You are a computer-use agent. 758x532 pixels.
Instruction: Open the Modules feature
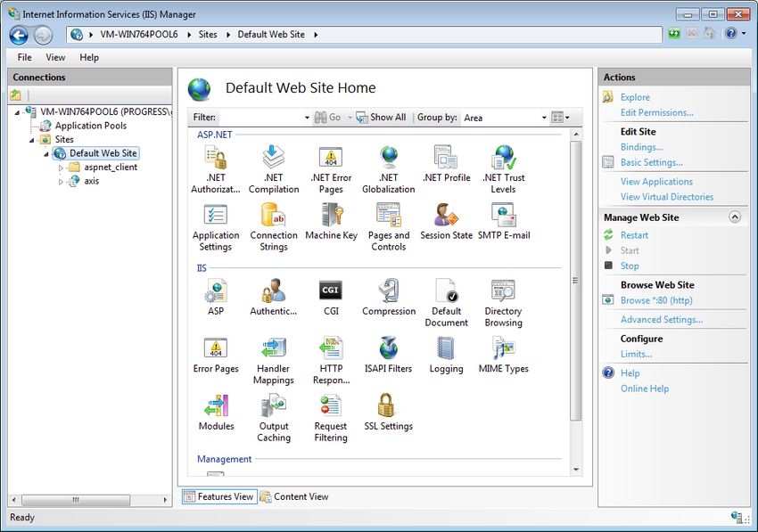tap(216, 413)
